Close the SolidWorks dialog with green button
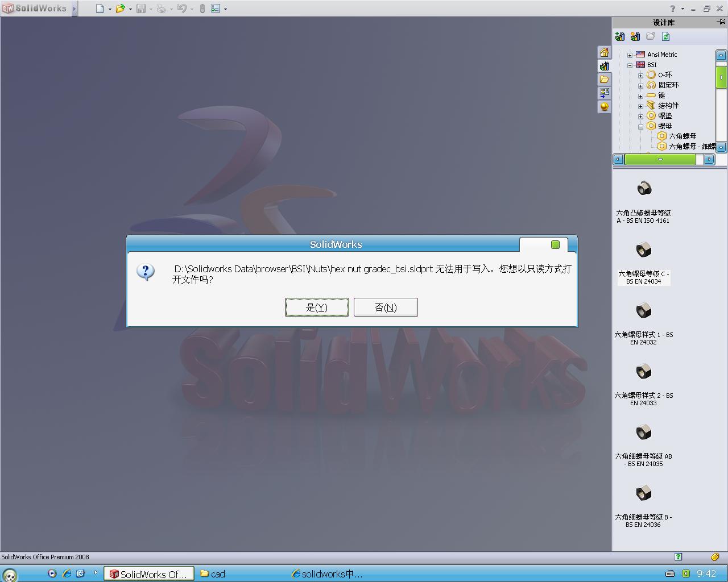 click(555, 244)
